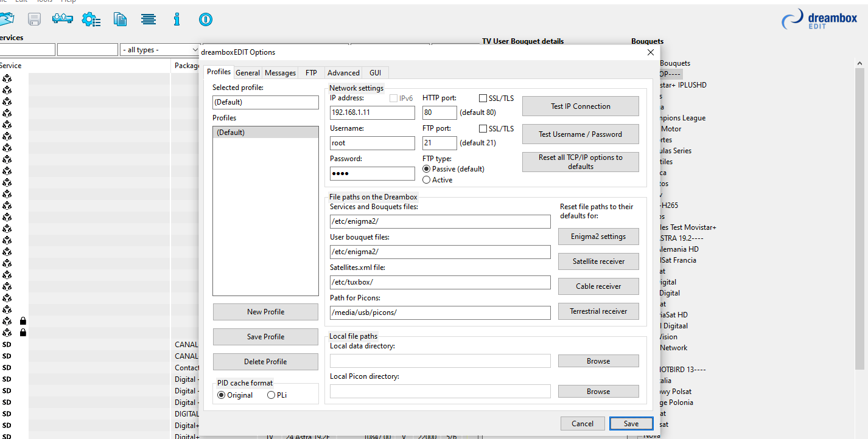Image resolution: width=868 pixels, height=439 pixels.
Task: Click the Save Profile button
Action: [265, 337]
